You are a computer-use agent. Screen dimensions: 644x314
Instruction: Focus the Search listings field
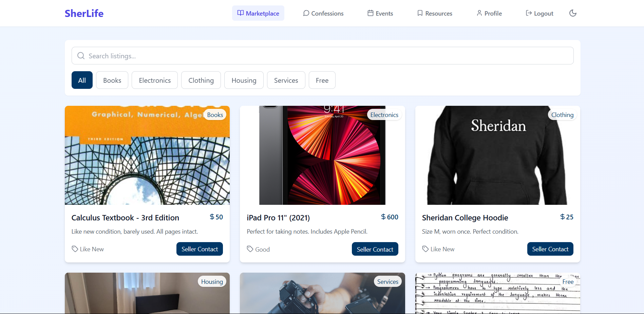point(322,56)
